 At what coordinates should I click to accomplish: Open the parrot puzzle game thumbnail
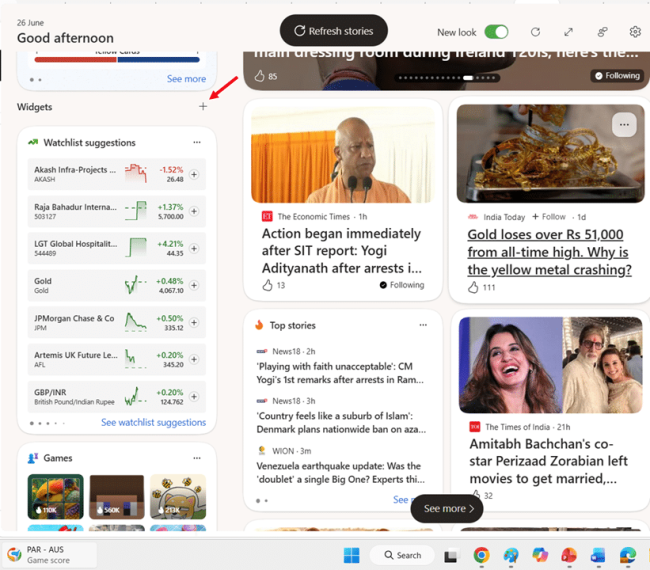[56, 497]
